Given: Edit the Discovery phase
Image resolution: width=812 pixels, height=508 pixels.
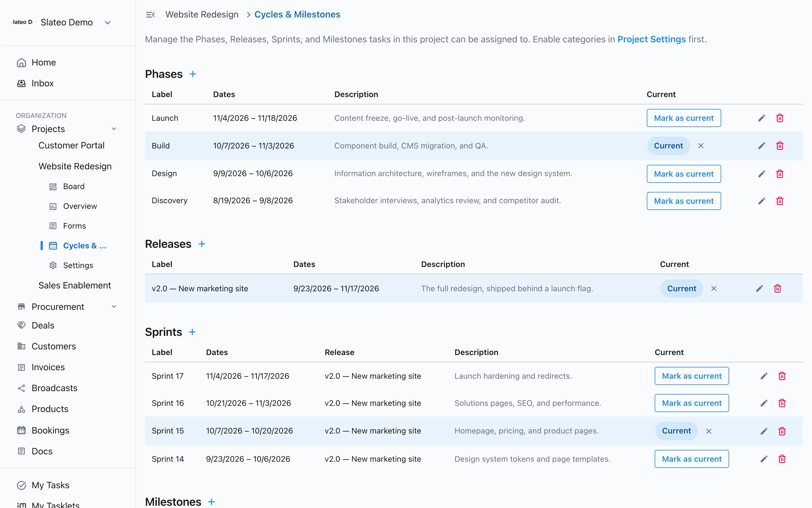Looking at the screenshot, I should pos(762,201).
